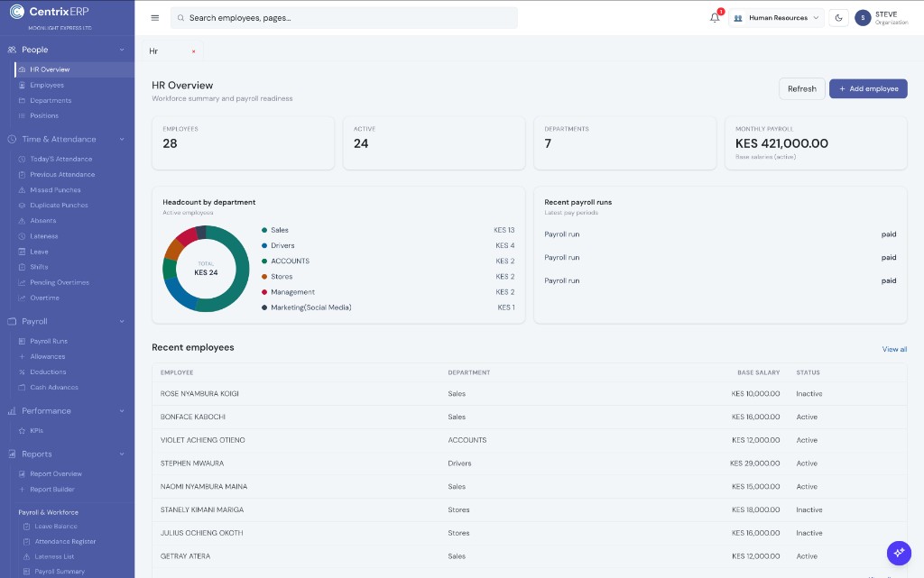Click the Monthly Payroll KES 421,000.00 card
Viewport: 924px width, 578px height.
pos(816,143)
